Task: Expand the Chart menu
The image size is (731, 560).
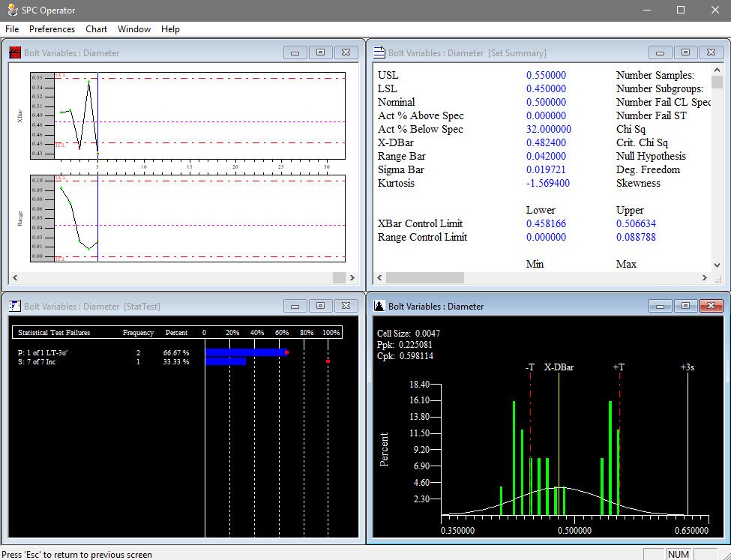Action: 96,29
